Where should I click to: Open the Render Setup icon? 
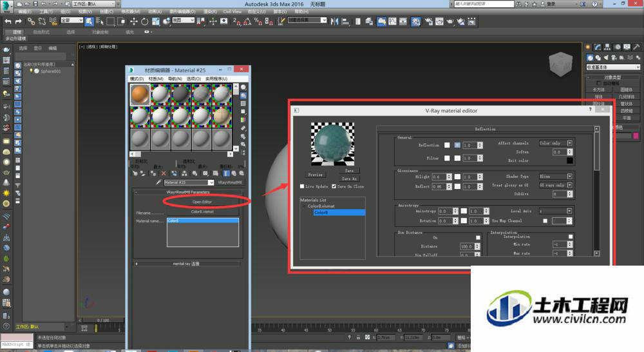(x=428, y=21)
